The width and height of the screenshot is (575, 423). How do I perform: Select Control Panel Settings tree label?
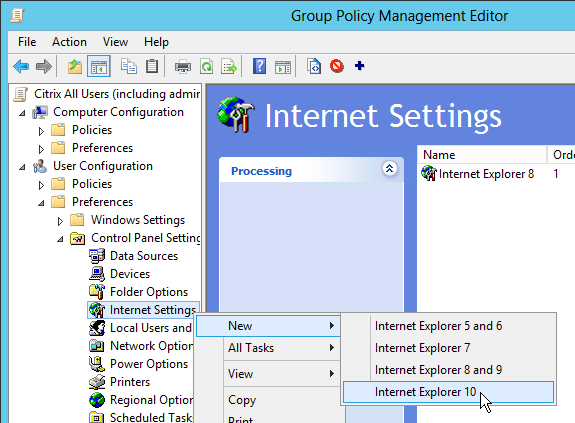[x=146, y=238]
